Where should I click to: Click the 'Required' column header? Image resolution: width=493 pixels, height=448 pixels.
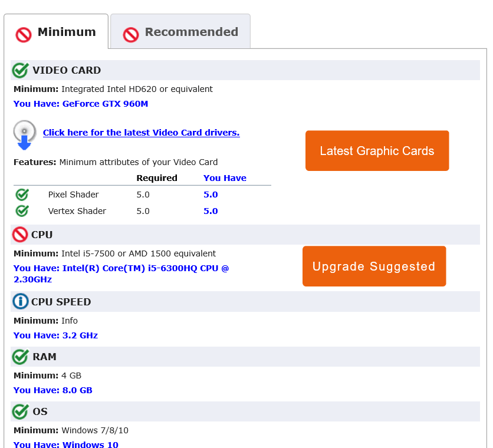(157, 178)
